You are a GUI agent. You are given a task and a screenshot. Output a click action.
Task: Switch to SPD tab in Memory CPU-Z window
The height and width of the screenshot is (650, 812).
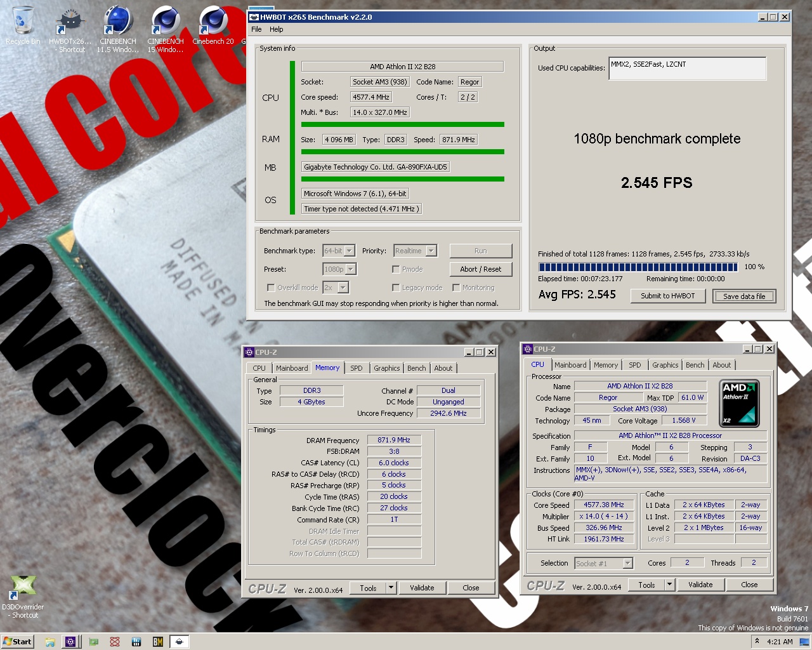pyautogui.click(x=357, y=368)
